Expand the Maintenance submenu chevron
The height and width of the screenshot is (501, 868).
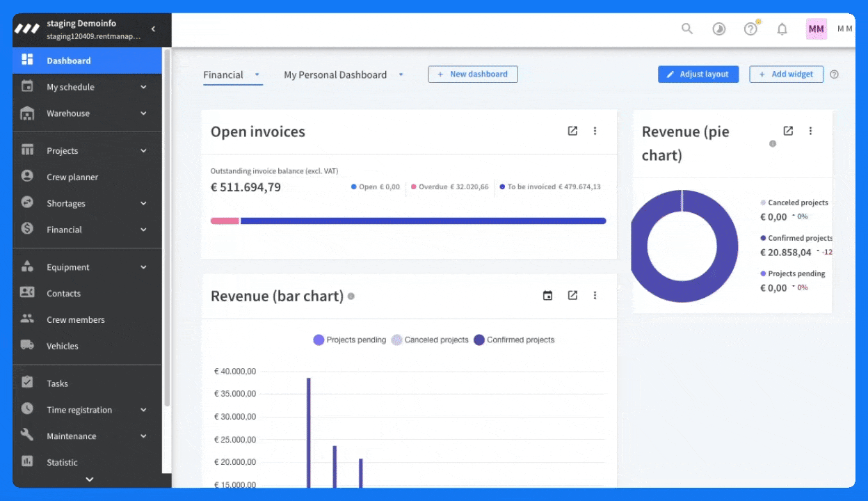point(143,436)
